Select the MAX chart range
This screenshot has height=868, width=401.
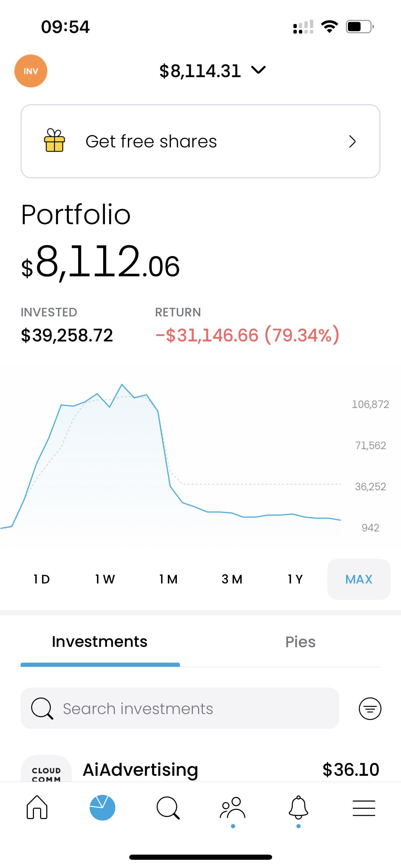359,579
